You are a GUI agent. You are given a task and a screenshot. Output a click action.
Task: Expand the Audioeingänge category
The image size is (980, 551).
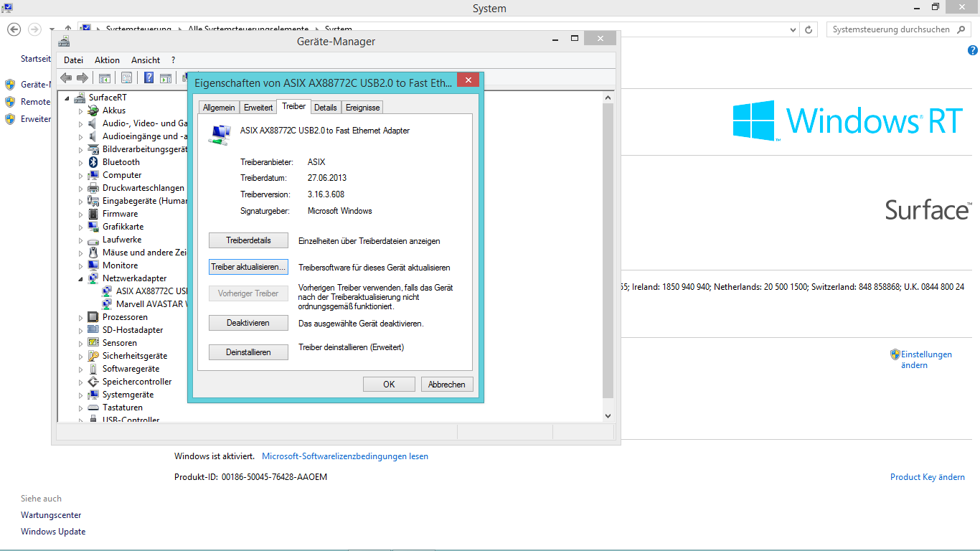coord(81,136)
